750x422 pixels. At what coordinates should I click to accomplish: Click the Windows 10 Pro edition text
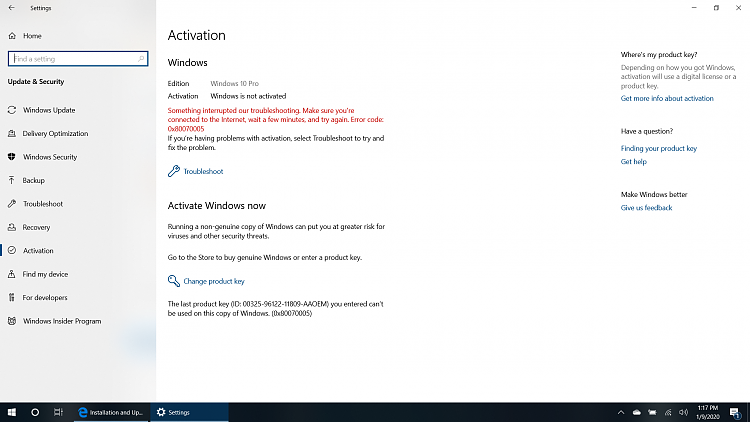pos(234,83)
